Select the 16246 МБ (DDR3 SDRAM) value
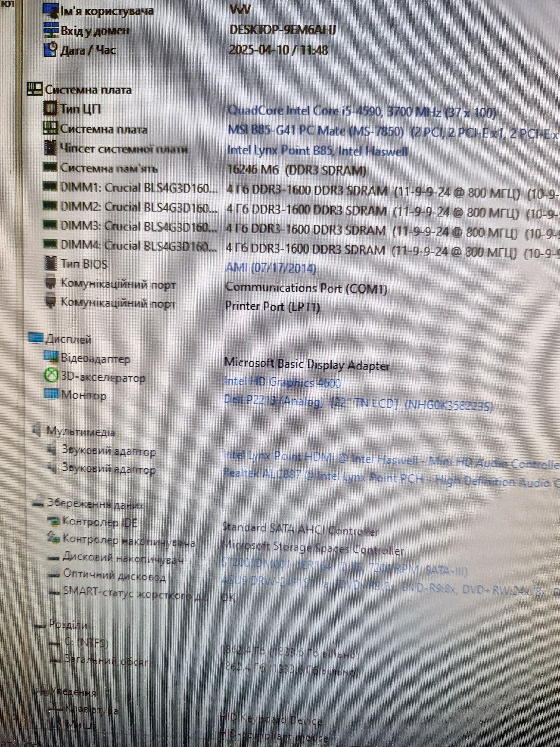The width and height of the screenshot is (560, 747). [297, 170]
